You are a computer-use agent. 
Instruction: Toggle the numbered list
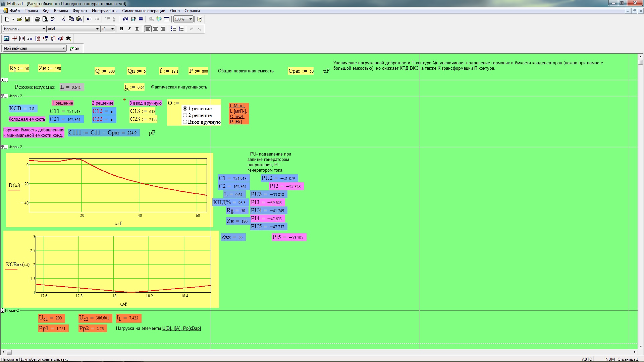[181, 29]
